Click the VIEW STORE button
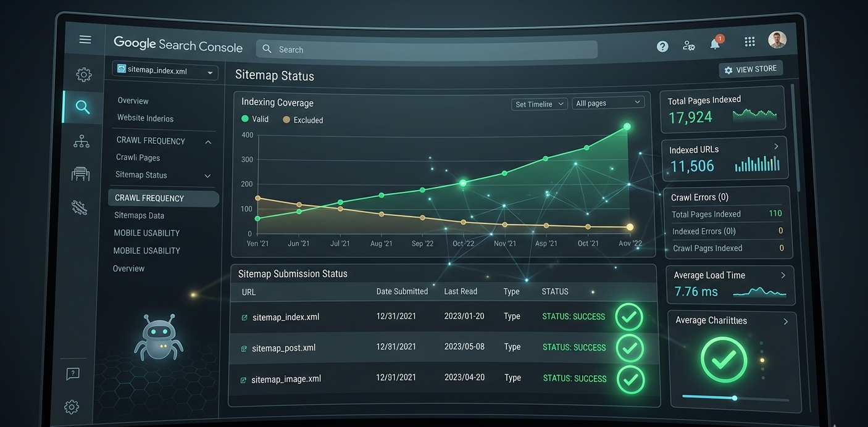 pyautogui.click(x=751, y=69)
